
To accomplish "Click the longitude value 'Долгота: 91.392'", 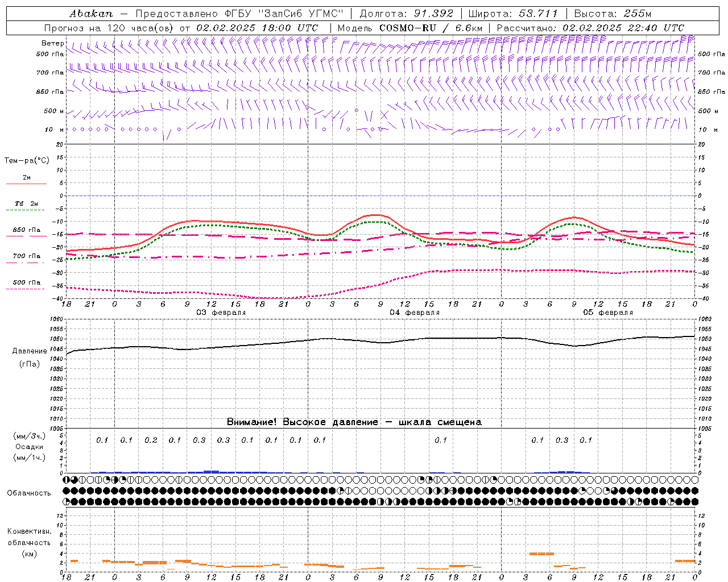I will [x=407, y=14].
